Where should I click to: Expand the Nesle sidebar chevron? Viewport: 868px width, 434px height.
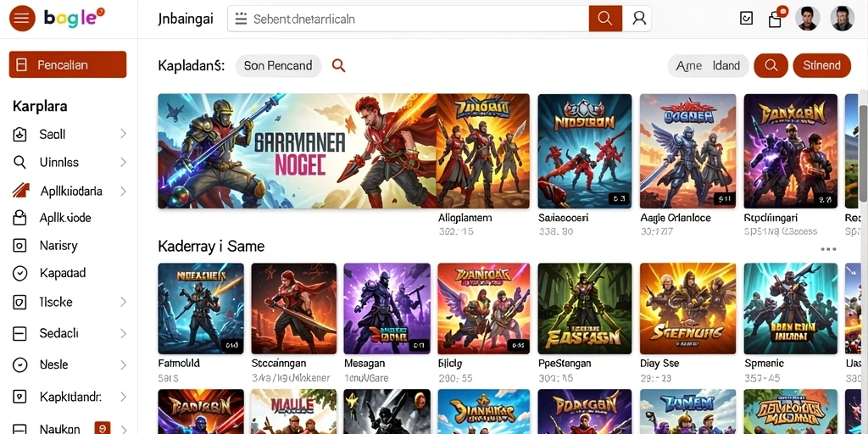(x=123, y=364)
